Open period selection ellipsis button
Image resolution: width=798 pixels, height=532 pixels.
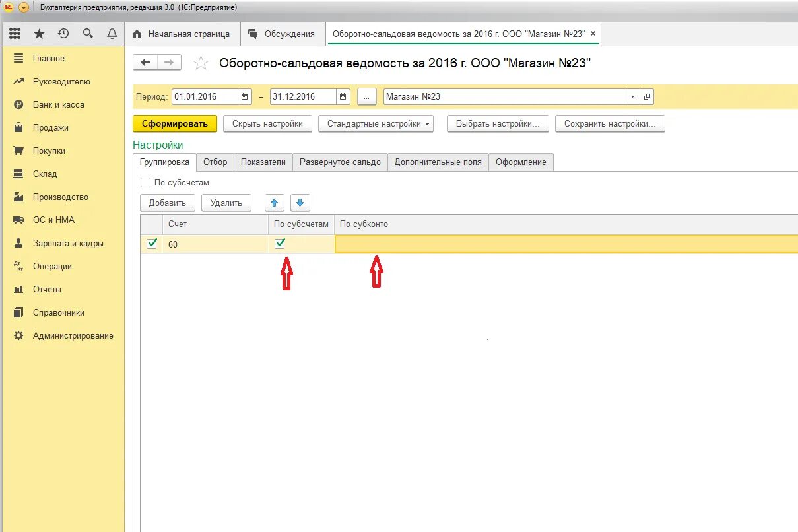pos(367,96)
